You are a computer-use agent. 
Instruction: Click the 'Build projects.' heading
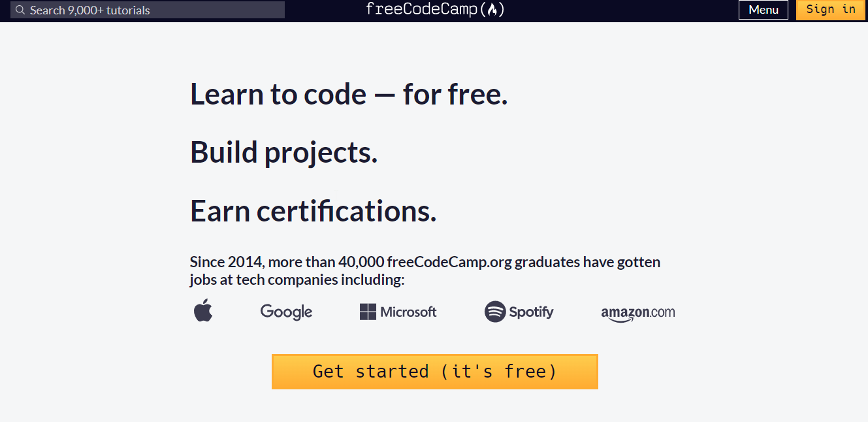pos(283,152)
